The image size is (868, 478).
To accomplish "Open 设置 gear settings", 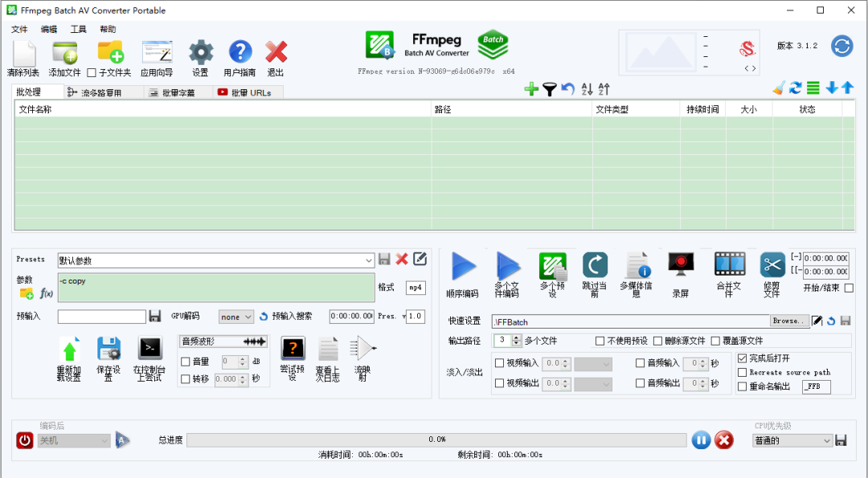I will (200, 53).
